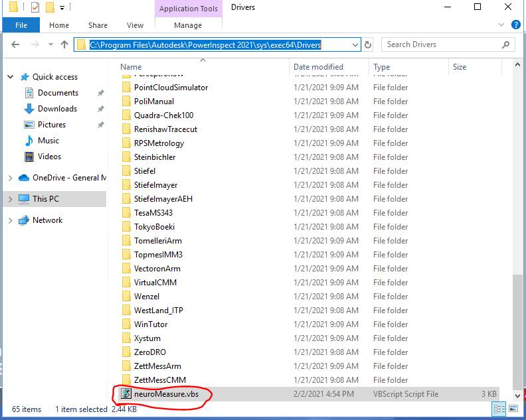The image size is (526, 420).
Task: Open Customize Quick Access Toolbar dropdown
Action: (x=62, y=7)
